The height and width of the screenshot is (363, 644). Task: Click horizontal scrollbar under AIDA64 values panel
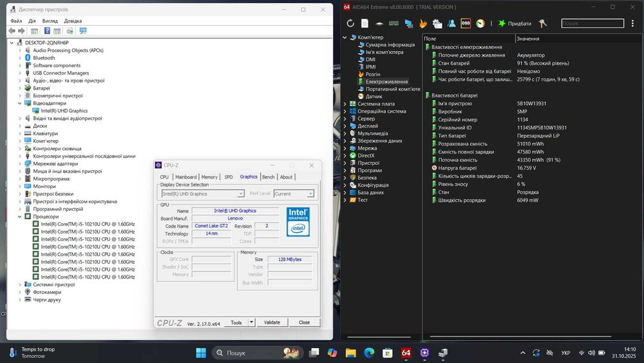click(x=520, y=337)
